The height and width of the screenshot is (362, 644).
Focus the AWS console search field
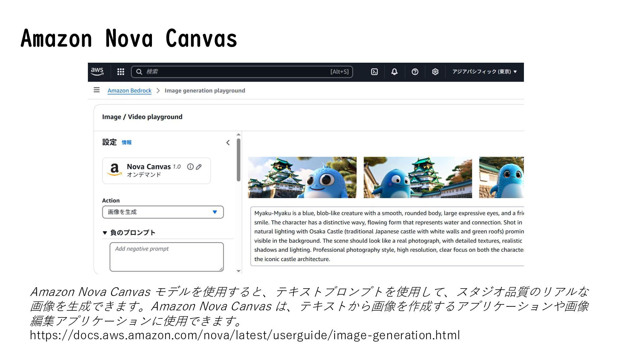(242, 72)
